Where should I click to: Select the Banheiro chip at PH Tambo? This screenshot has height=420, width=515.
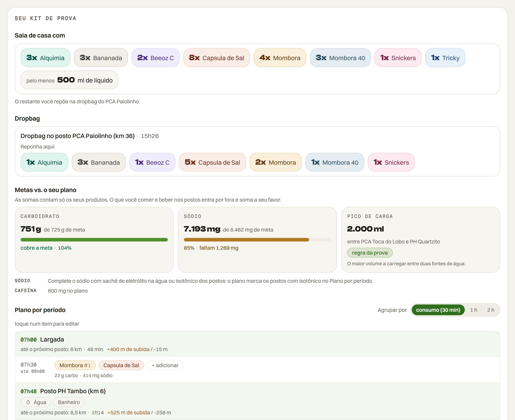click(x=69, y=402)
